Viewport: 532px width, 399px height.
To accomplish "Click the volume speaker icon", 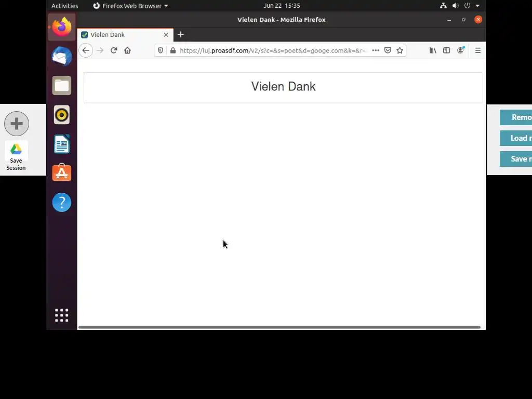I will point(455,5).
